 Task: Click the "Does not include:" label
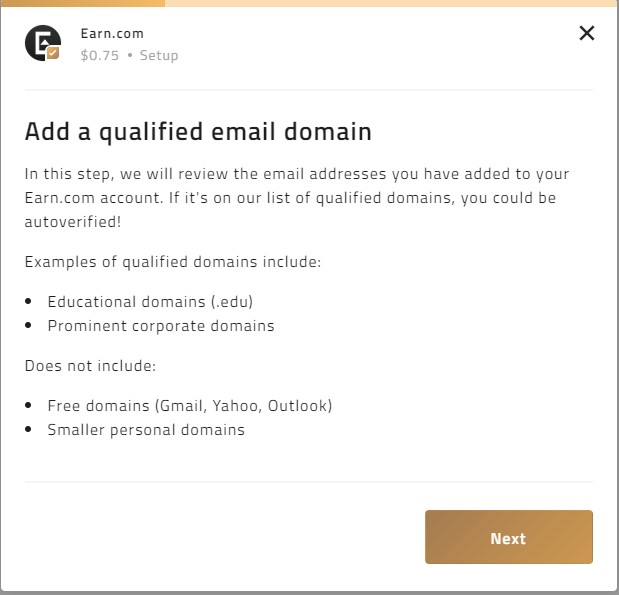[90, 366]
